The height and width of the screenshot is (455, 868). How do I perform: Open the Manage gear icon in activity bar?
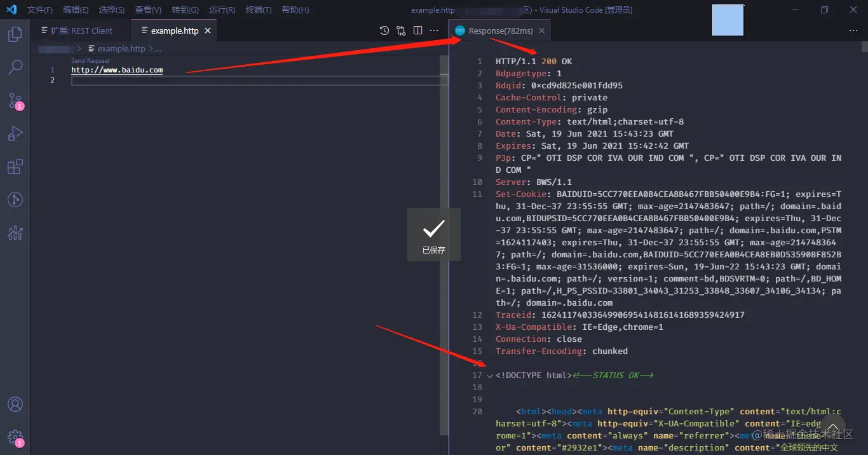(x=15, y=438)
